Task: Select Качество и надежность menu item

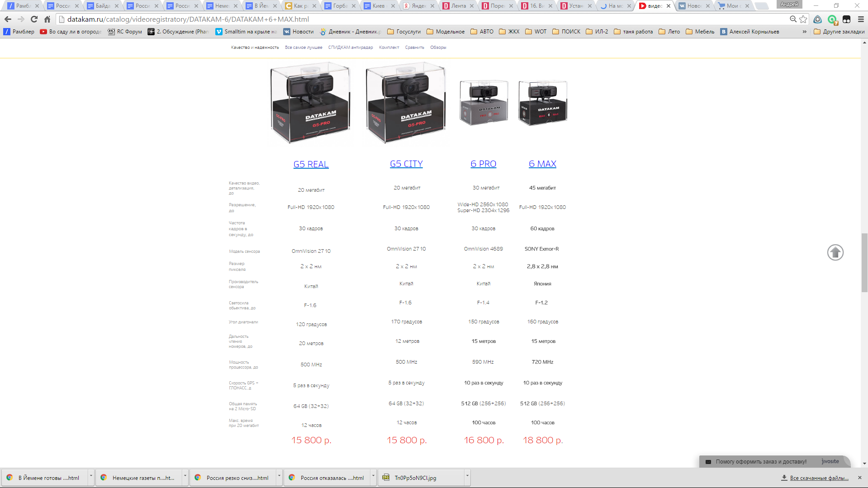Action: (255, 47)
